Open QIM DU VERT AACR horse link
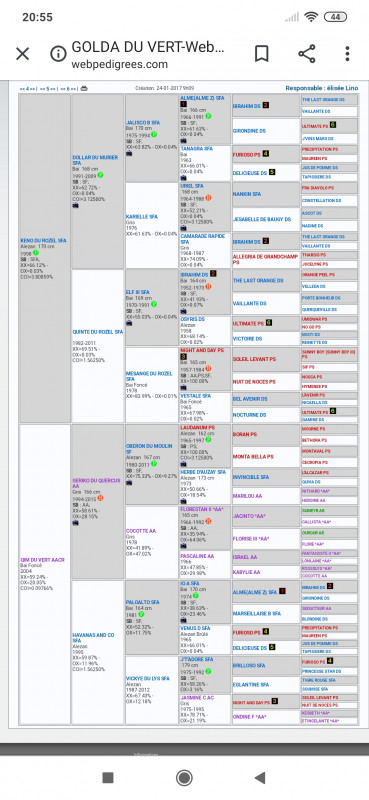 pyautogui.click(x=42, y=560)
